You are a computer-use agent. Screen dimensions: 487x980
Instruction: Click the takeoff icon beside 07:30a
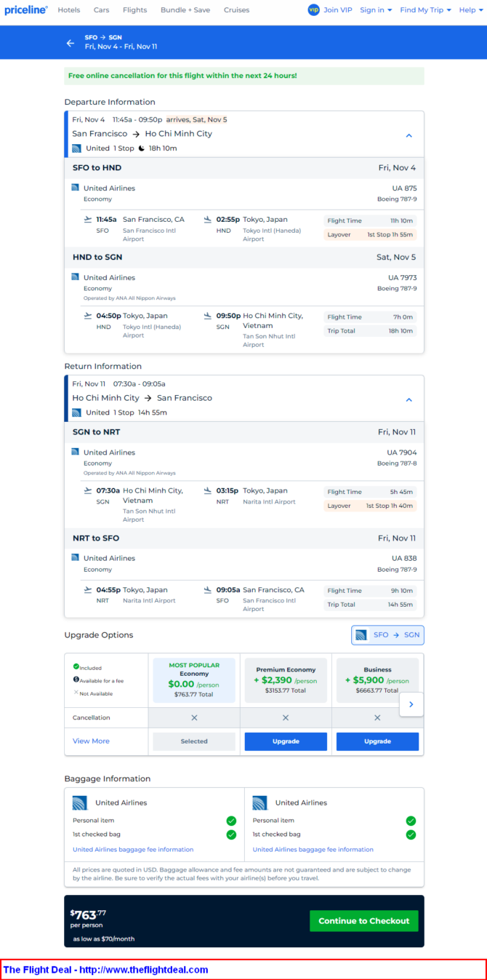89,490
